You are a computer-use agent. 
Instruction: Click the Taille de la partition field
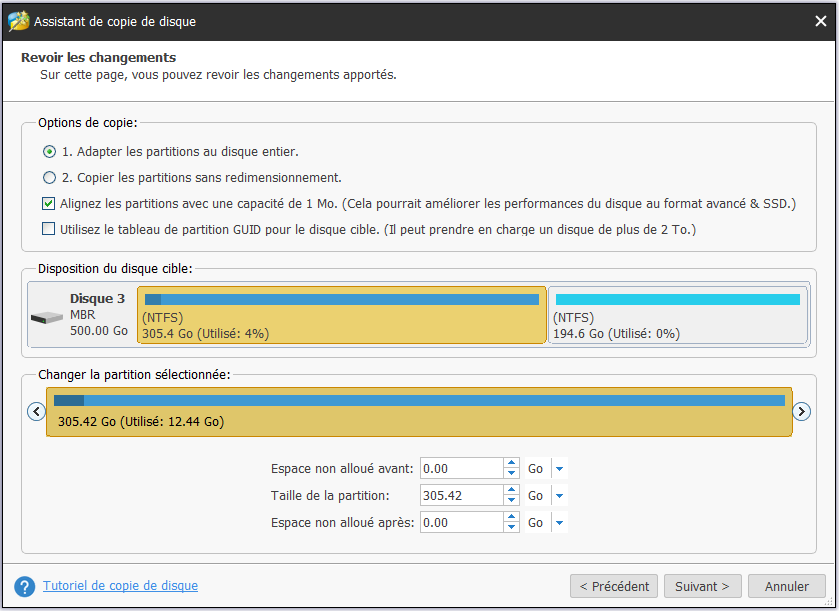tap(461, 495)
